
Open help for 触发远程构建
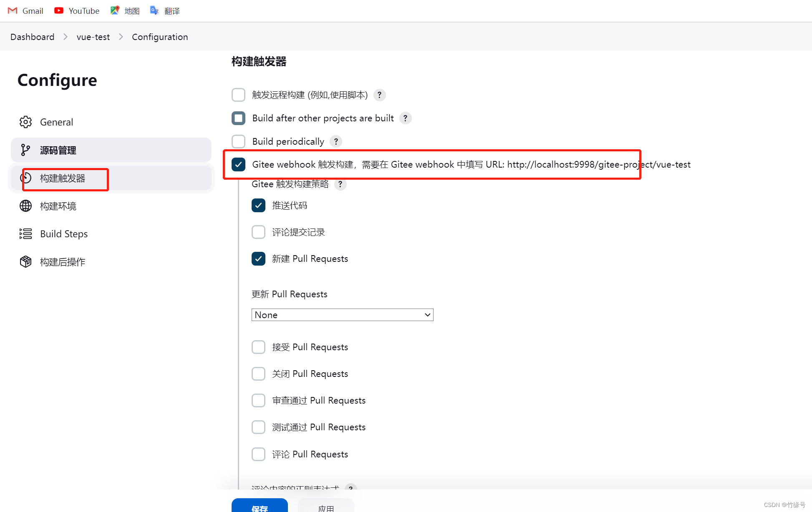379,95
